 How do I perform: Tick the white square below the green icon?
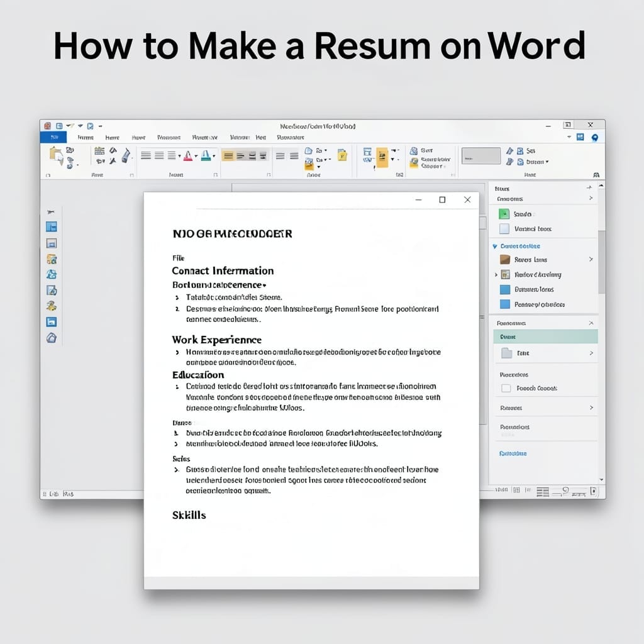pyautogui.click(x=504, y=229)
